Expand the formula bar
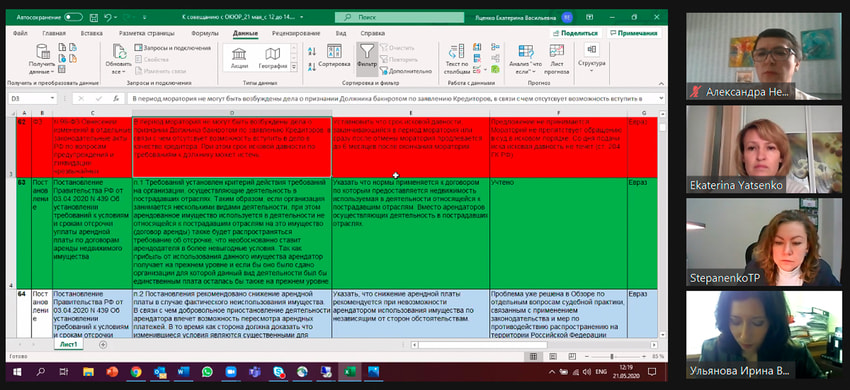Image resolution: width=850 pixels, height=390 pixels. pyautogui.click(x=660, y=99)
